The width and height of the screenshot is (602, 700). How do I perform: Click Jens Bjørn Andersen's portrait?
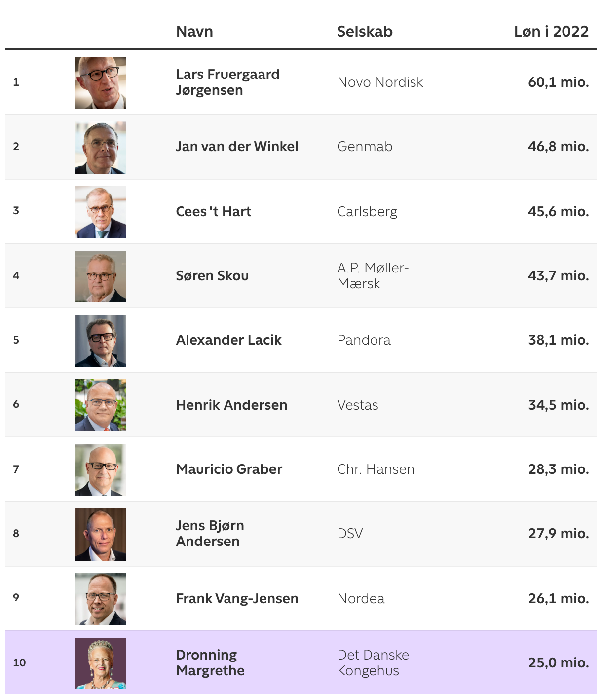[101, 535]
